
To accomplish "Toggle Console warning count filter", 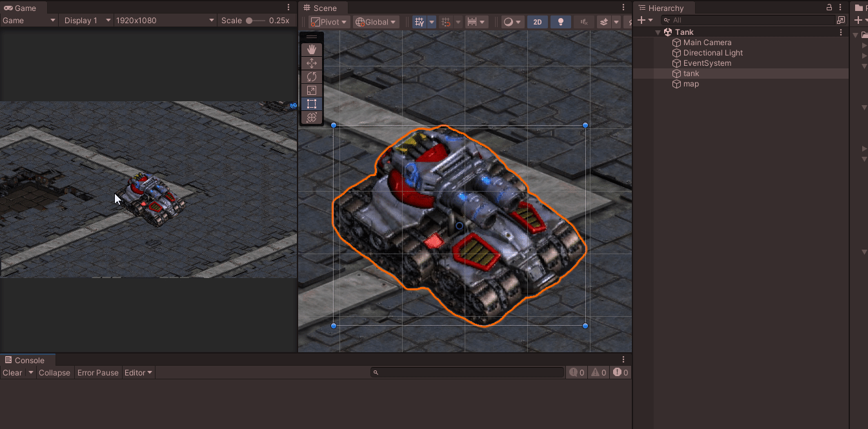I will 598,373.
